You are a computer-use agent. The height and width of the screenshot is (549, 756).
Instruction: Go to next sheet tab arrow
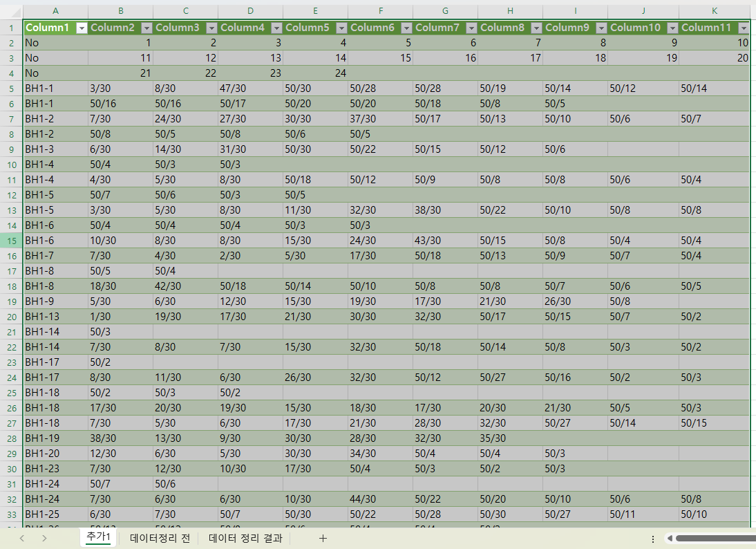44,538
